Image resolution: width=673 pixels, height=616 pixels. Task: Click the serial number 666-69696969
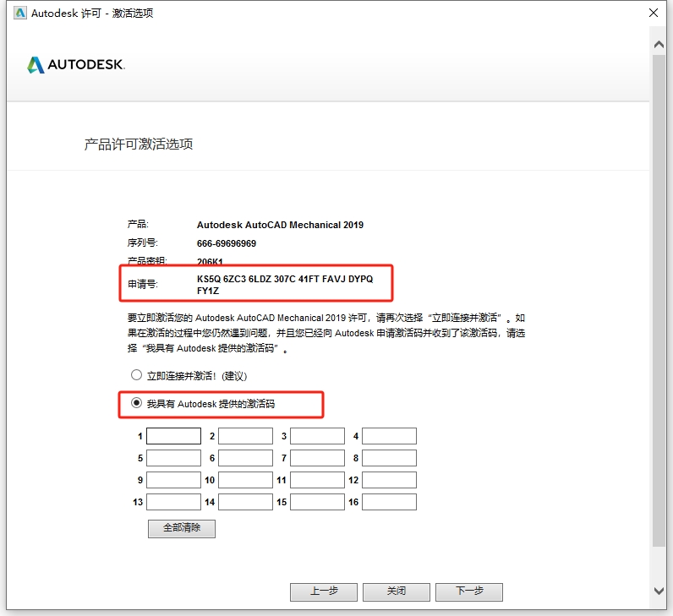coord(227,243)
